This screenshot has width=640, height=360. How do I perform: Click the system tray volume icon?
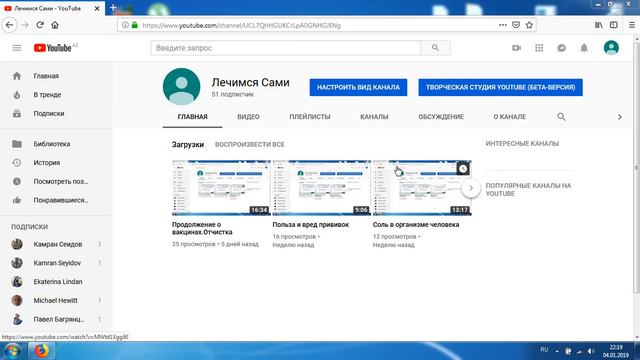(591, 351)
